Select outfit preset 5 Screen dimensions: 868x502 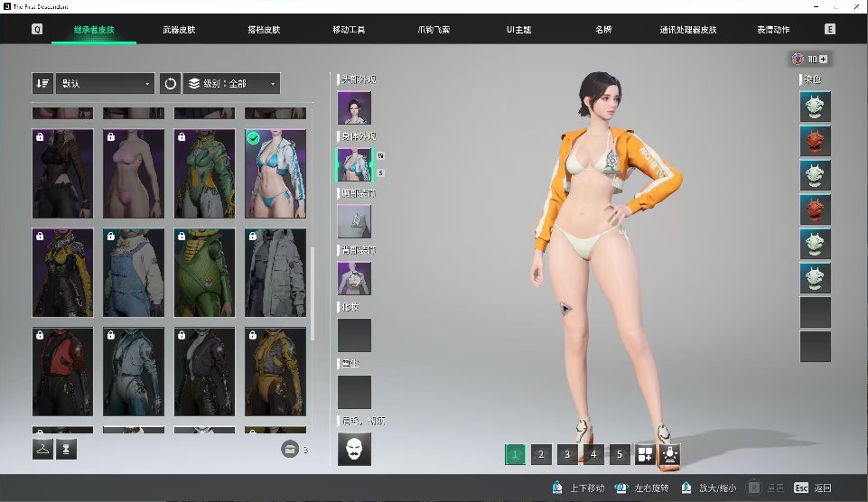point(619,454)
